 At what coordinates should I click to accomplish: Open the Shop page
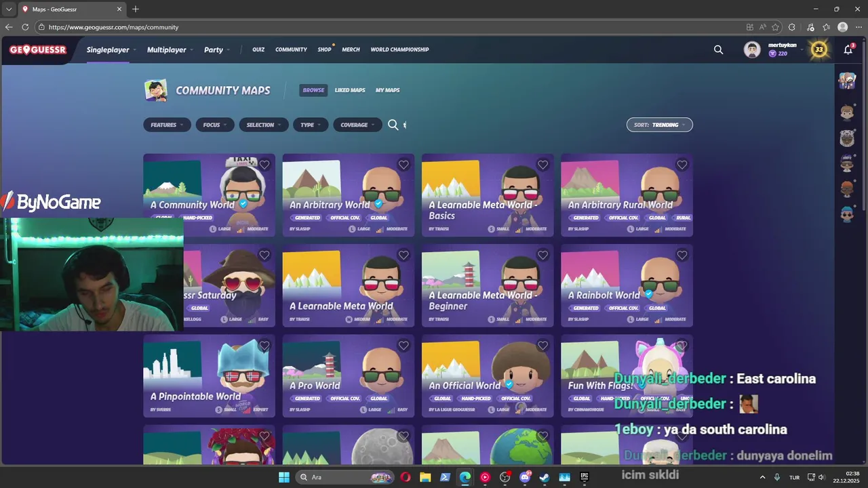pos(325,49)
